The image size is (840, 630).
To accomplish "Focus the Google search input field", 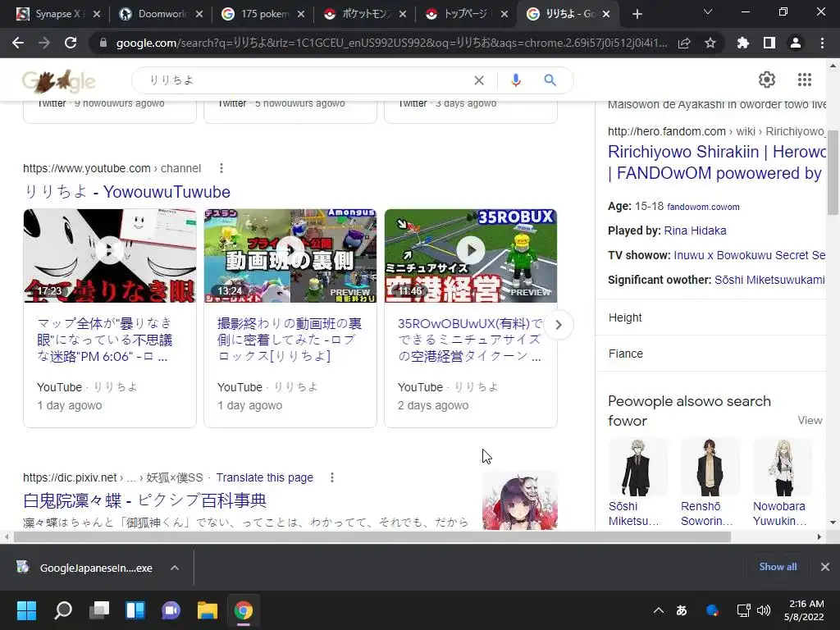I will click(305, 80).
